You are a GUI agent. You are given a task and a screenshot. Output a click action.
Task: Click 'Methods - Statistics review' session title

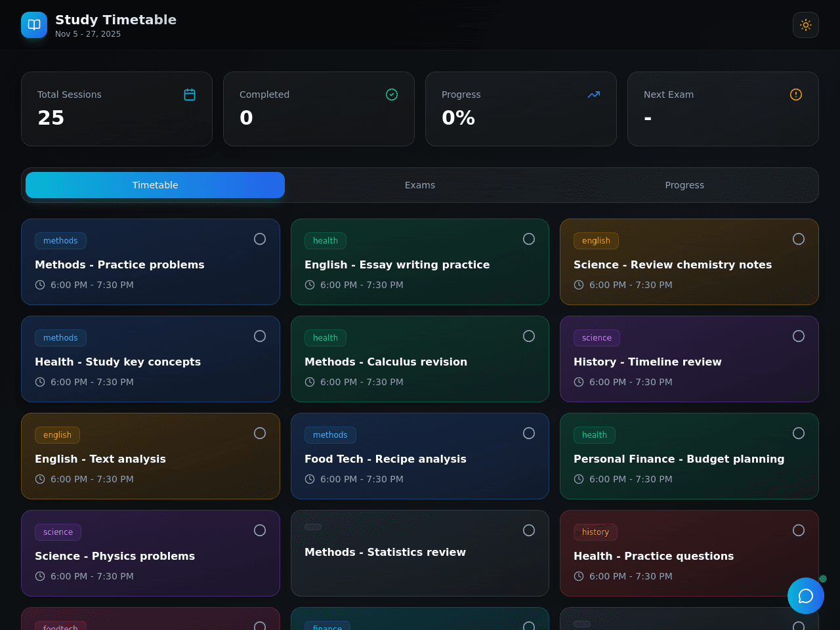385,553
